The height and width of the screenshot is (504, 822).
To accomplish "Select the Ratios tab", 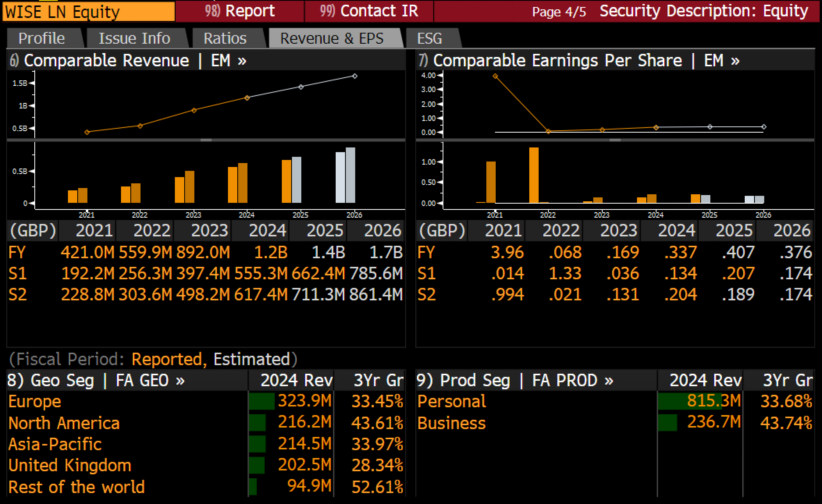I will 225,38.
